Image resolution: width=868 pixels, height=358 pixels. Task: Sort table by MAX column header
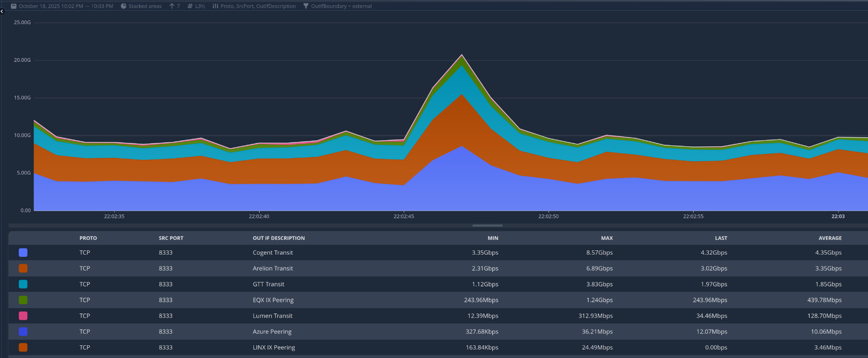pos(607,238)
